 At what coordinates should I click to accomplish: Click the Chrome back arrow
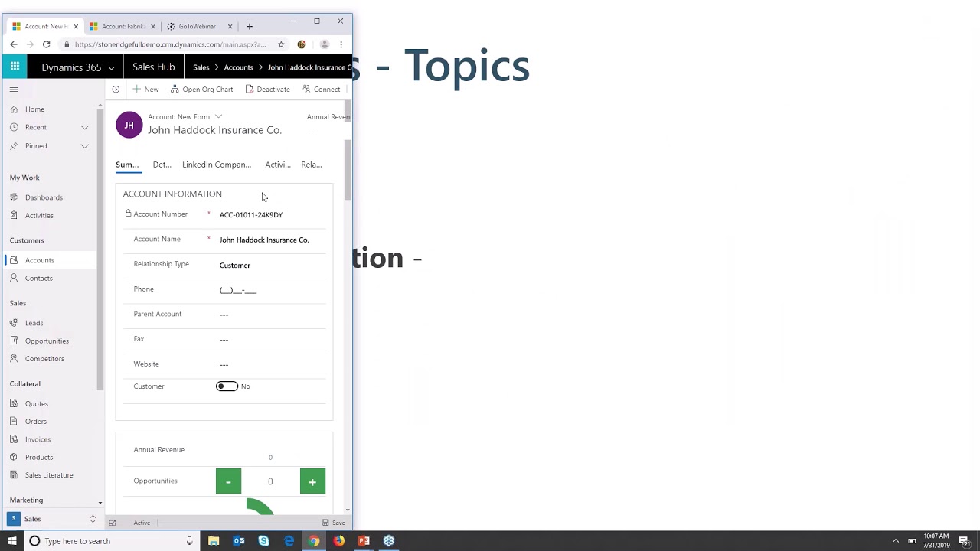(14, 44)
